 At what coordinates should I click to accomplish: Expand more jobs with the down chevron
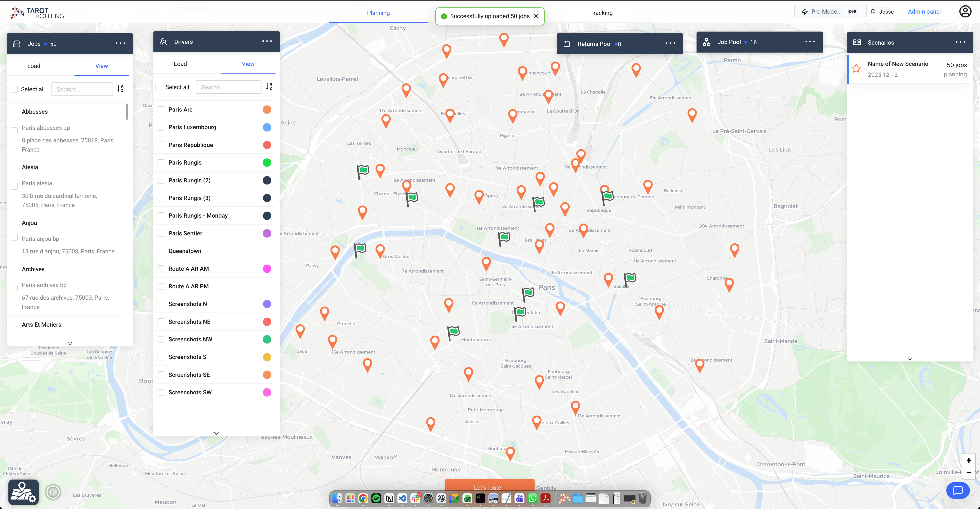click(x=70, y=343)
